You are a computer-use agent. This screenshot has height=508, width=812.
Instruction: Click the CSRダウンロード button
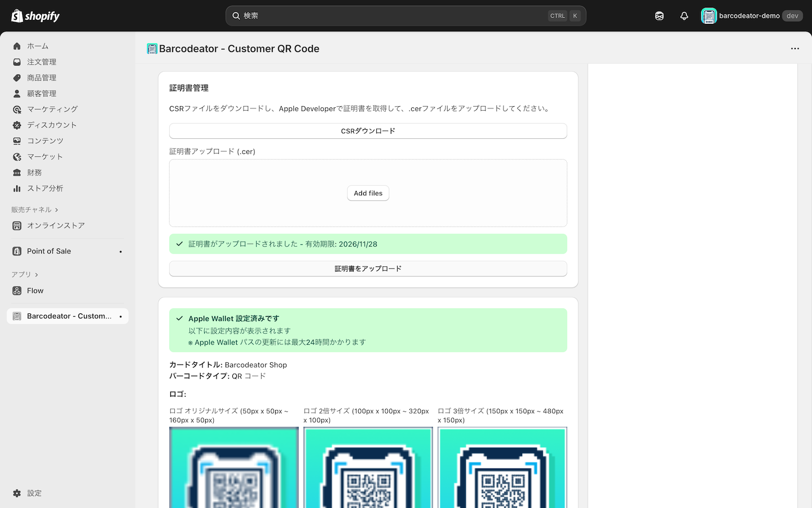pos(368,130)
